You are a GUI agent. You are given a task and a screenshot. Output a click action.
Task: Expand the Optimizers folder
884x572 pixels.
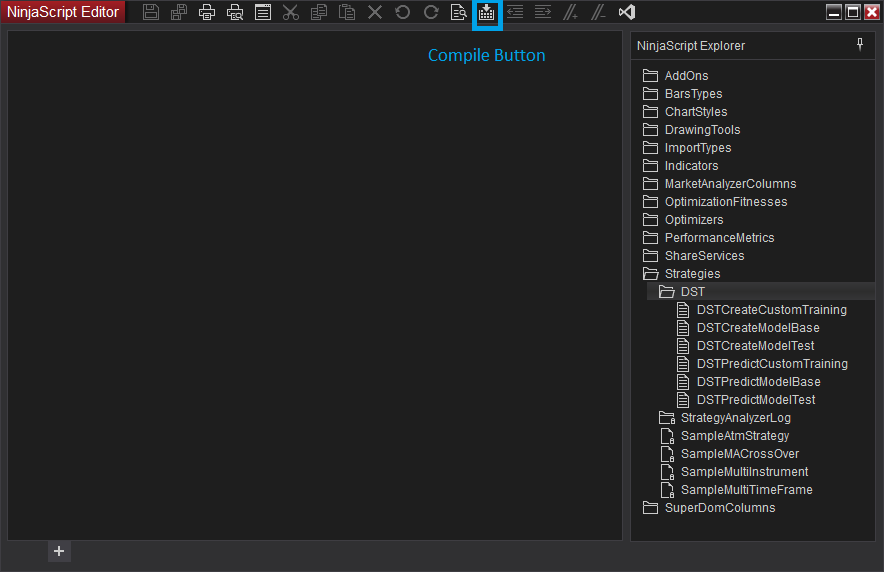pyautogui.click(x=683, y=220)
